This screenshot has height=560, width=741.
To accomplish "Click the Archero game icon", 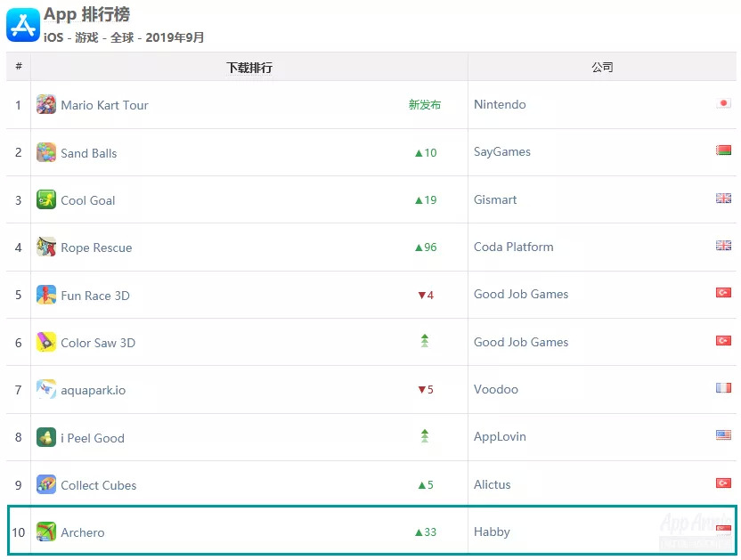I will [46, 532].
